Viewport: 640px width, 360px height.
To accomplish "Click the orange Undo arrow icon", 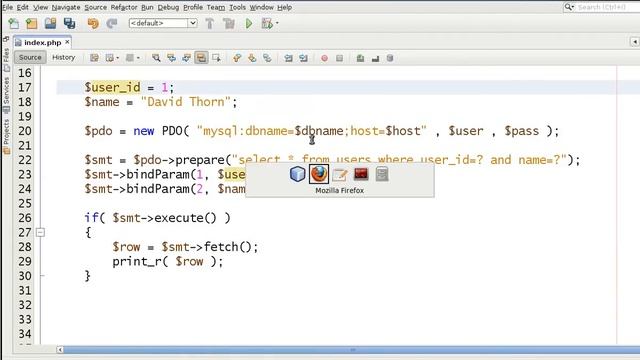I will click(x=93, y=24).
